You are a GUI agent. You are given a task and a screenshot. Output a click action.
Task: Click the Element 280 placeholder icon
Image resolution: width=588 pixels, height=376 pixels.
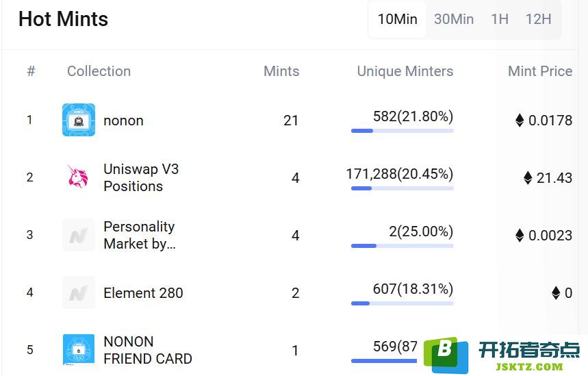coord(79,292)
